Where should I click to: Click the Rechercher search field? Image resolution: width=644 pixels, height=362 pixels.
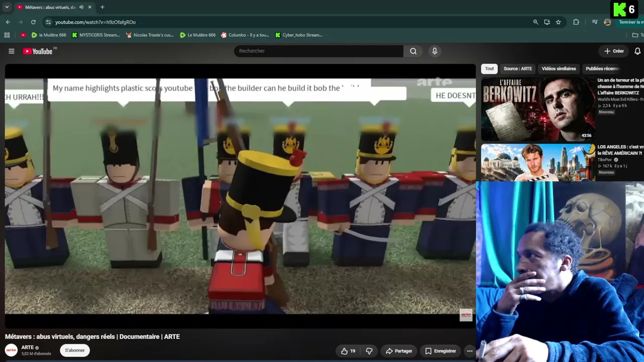318,51
